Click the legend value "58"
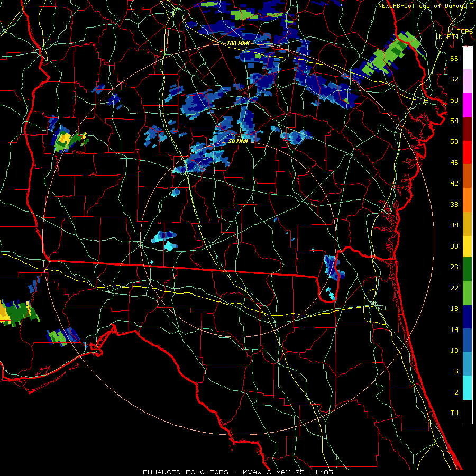 tap(454, 100)
